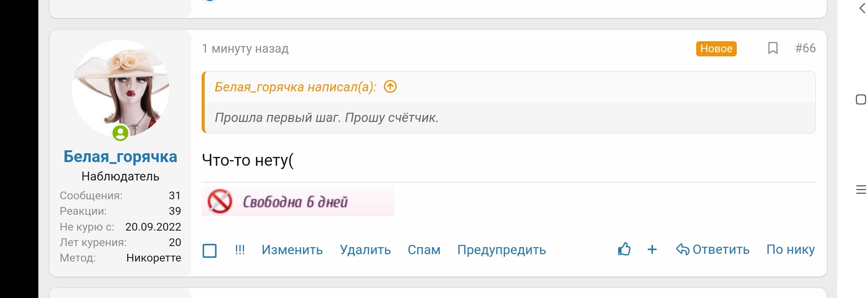This screenshot has height=298, width=868.
Task: Click the thumbs-up like icon
Action: [x=624, y=249]
